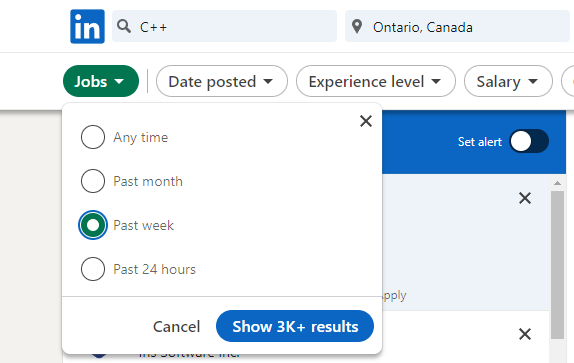
Task: Click Show 3K+ results button
Action: click(295, 326)
